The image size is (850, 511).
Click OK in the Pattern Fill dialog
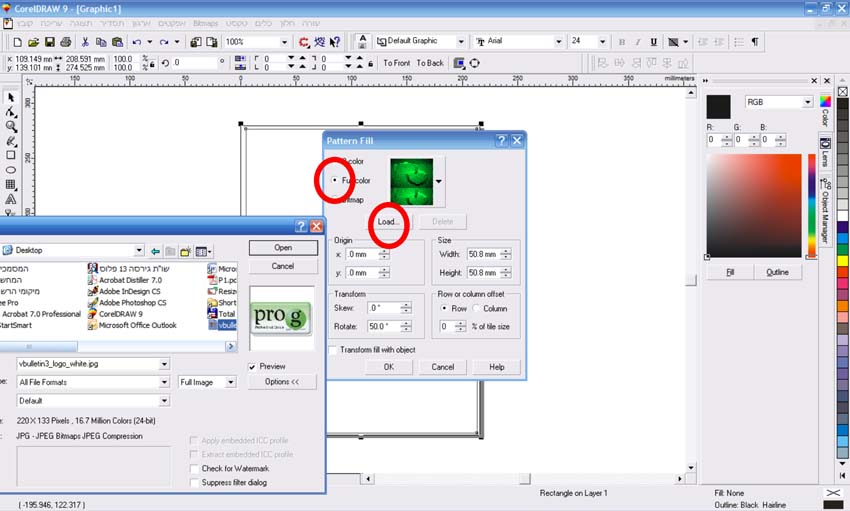pos(389,367)
